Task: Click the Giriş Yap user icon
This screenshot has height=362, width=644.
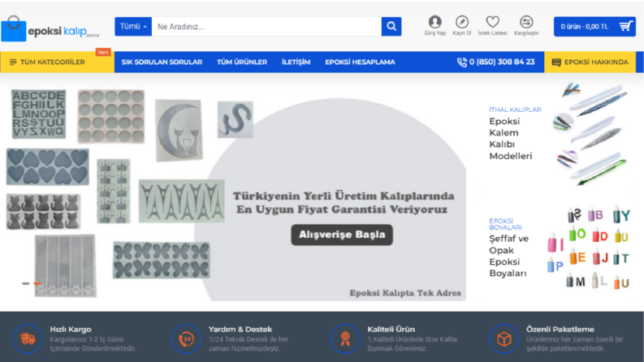Action: click(x=435, y=22)
